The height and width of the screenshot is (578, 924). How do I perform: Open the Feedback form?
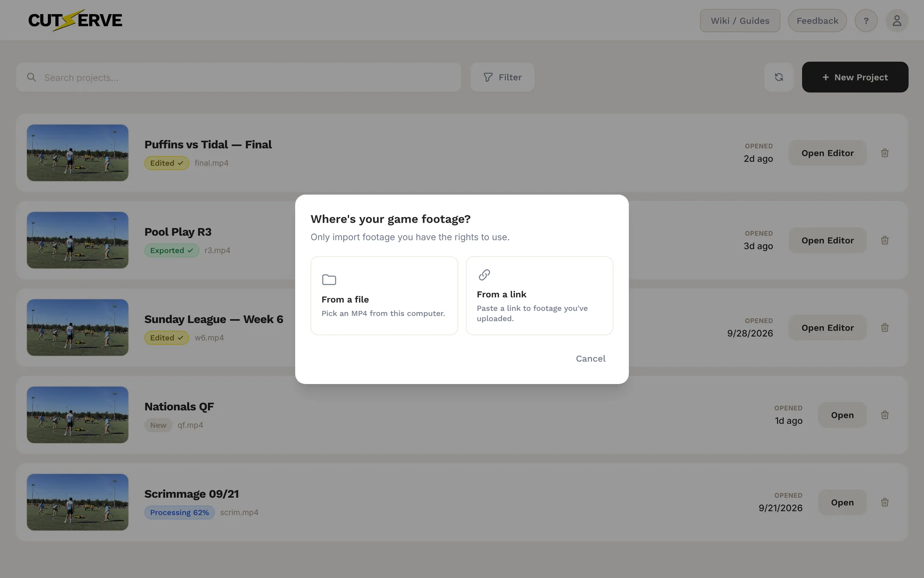[x=817, y=21]
